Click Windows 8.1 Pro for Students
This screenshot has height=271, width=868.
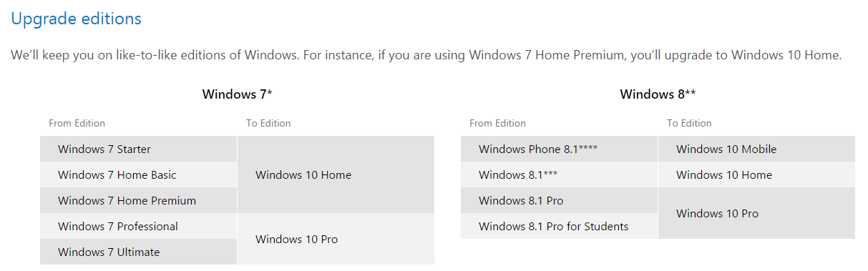coord(553,226)
